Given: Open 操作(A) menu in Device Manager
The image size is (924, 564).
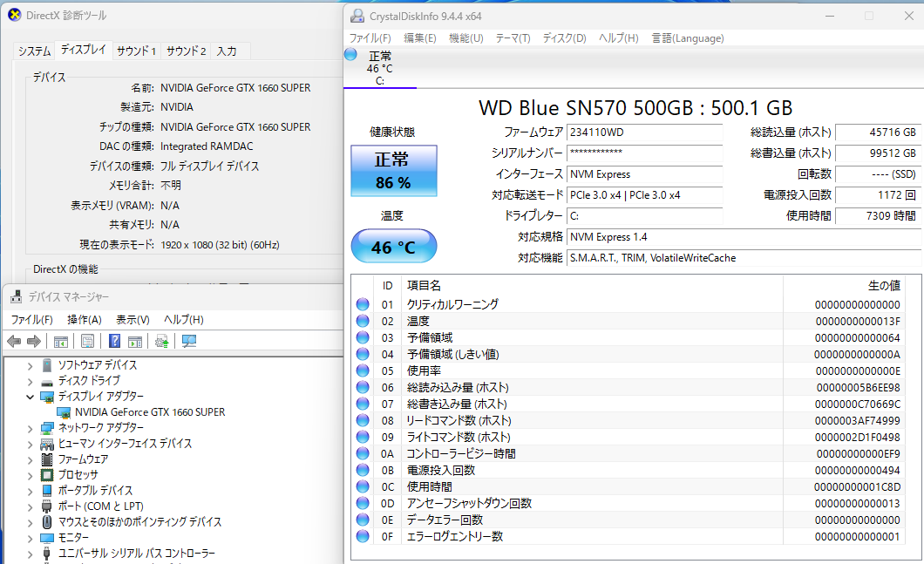Looking at the screenshot, I should click(x=85, y=319).
